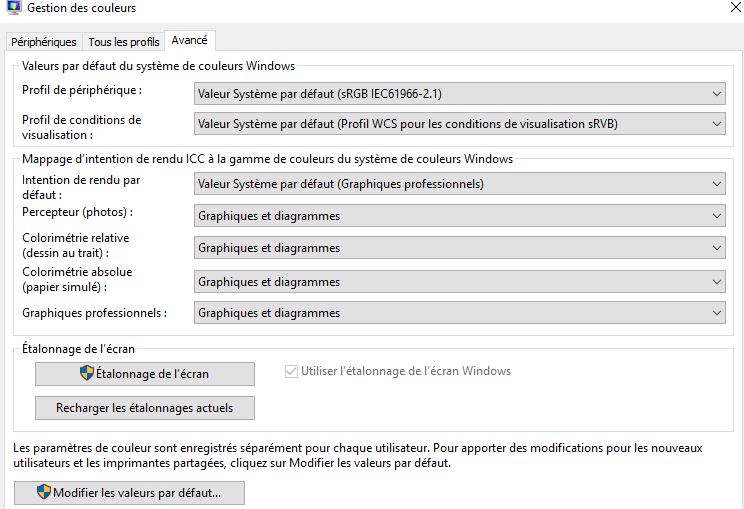This screenshot has height=509, width=744.
Task: Select the Avancé tab
Action: pyautogui.click(x=189, y=40)
